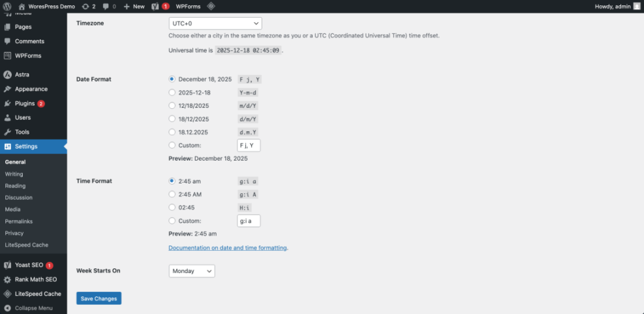Open the Plugins menu
Viewport: 644px width, 314px height.
(x=25, y=103)
